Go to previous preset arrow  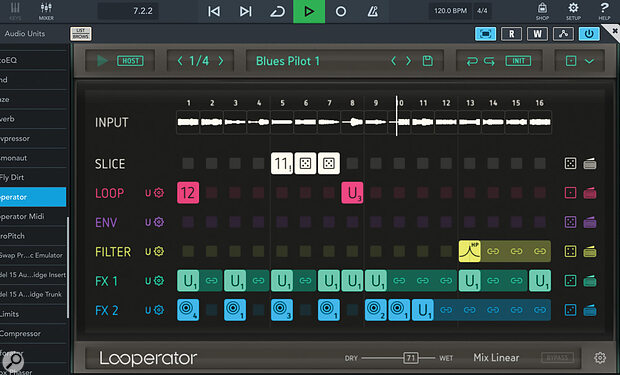(x=393, y=61)
